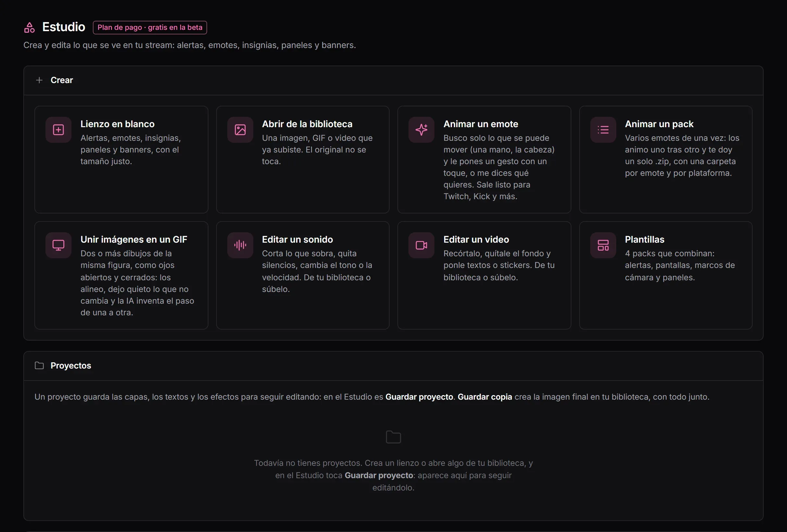
Task: Select the Editar un sonido card title
Action: 297,240
